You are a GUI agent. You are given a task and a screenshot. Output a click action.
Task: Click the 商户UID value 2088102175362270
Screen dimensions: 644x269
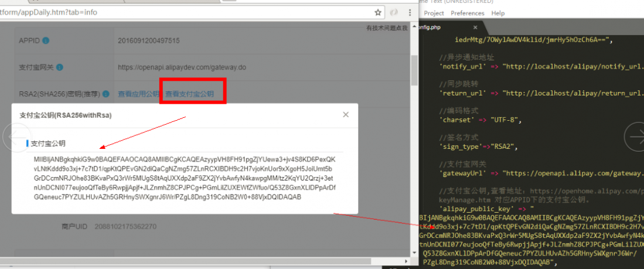coord(125,226)
